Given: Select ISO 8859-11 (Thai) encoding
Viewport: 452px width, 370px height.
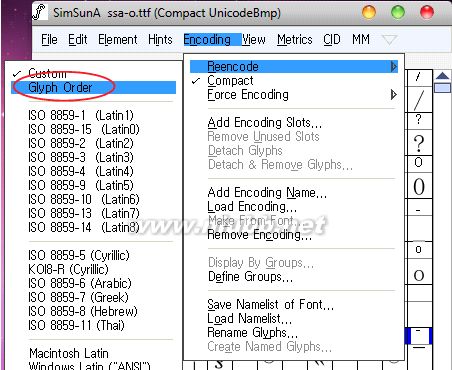Looking at the screenshot, I should (77, 326).
